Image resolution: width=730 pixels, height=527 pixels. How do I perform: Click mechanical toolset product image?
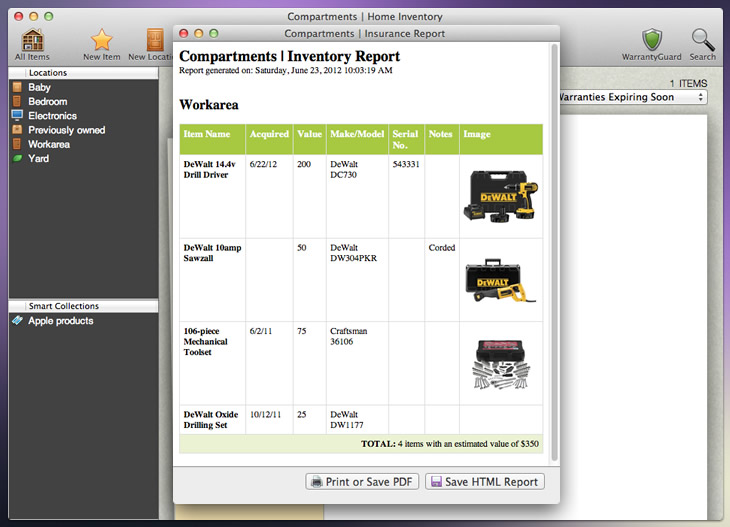500,364
